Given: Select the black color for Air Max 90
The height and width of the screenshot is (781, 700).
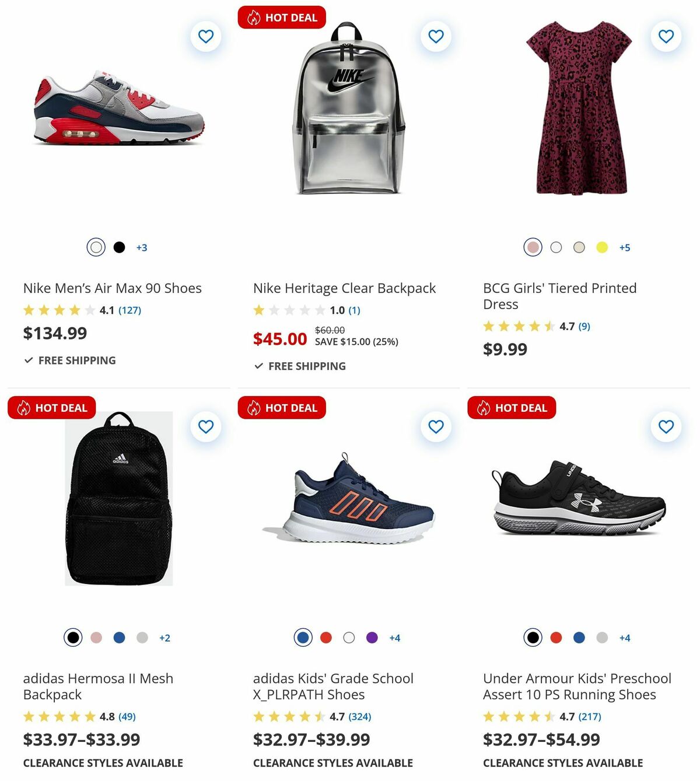Looking at the screenshot, I should tap(120, 247).
